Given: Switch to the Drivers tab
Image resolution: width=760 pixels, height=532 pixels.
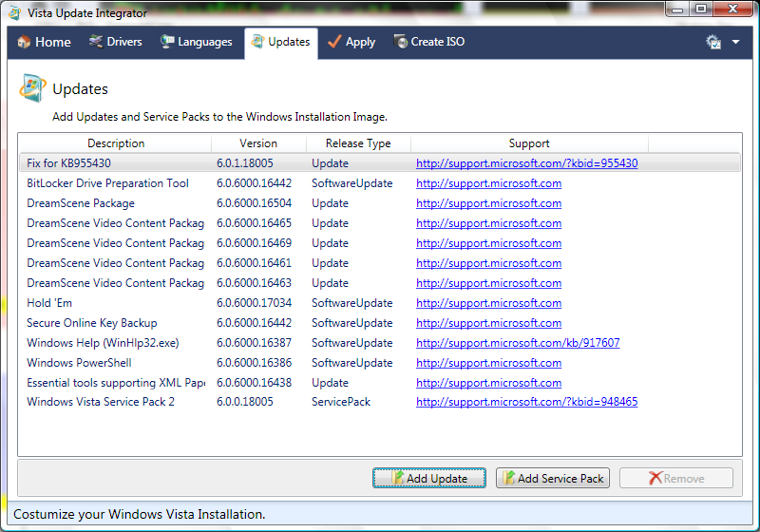Looking at the screenshot, I should 115,42.
